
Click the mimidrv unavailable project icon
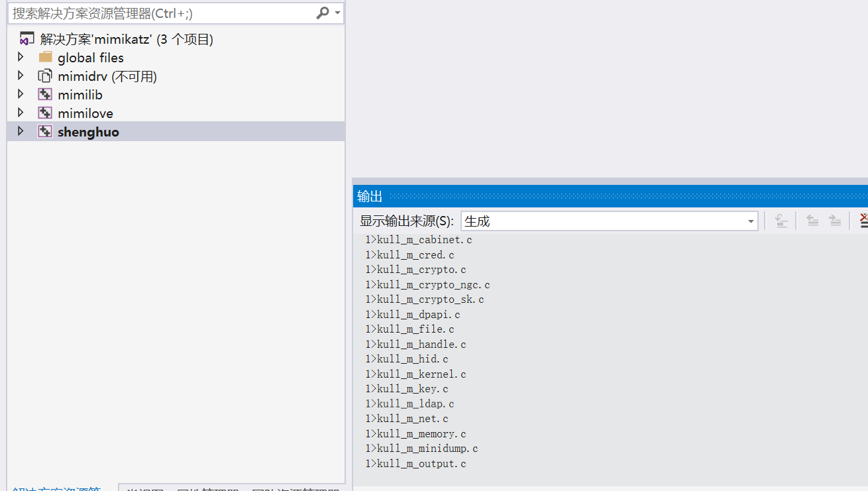click(45, 76)
